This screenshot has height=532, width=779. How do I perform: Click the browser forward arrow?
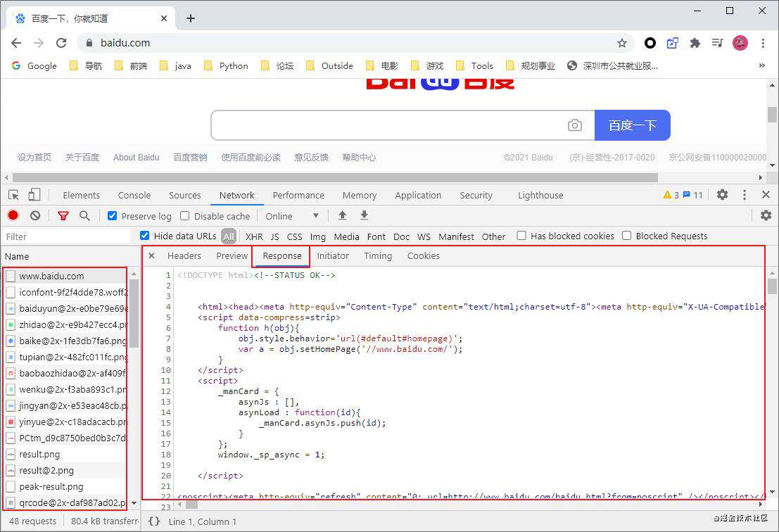pyautogui.click(x=39, y=43)
